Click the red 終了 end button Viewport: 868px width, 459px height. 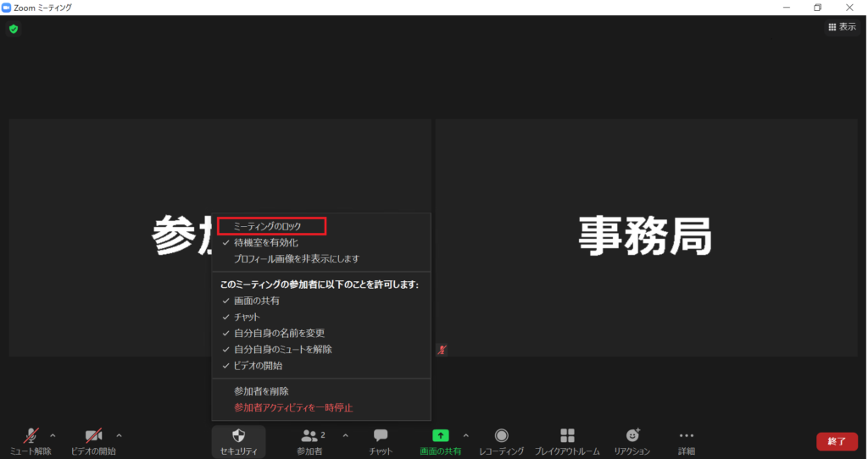tap(836, 441)
